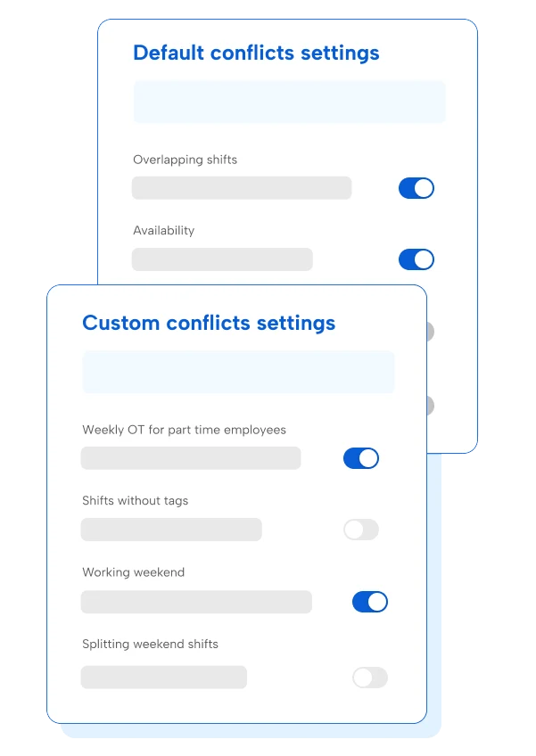
Task: Click the gray description bar under Overlapping shifts
Action: pos(242,188)
